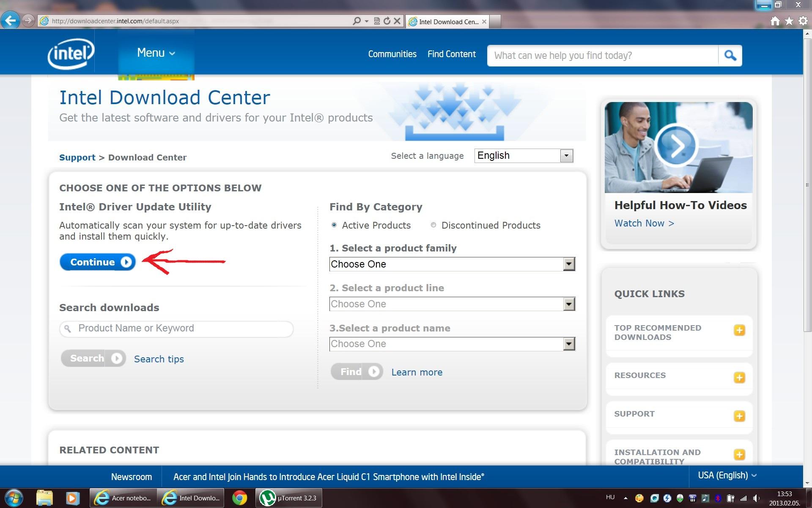Viewport: 812px width, 508px height.
Task: Open the blank new tab button
Action: [x=495, y=21]
